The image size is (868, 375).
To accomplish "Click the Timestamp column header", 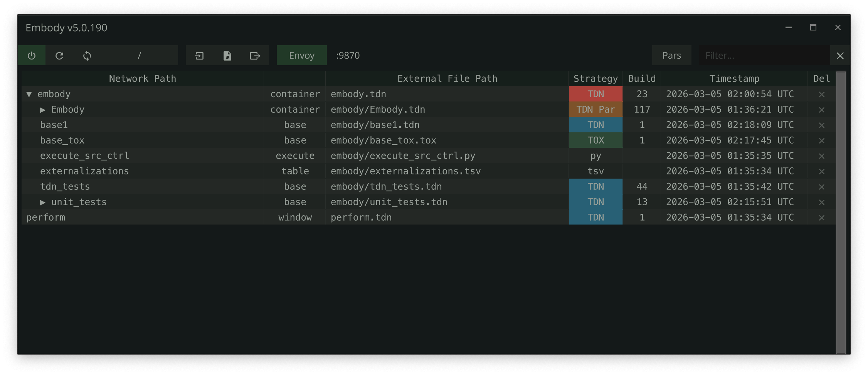I will pyautogui.click(x=734, y=79).
